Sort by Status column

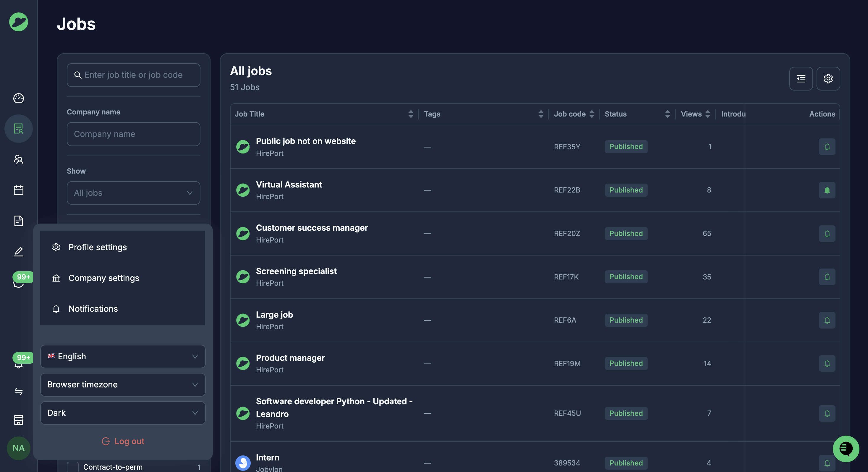point(667,114)
